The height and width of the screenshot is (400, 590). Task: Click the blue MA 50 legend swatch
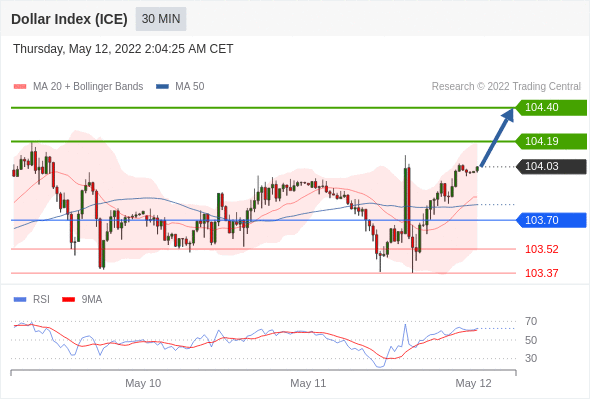(162, 87)
